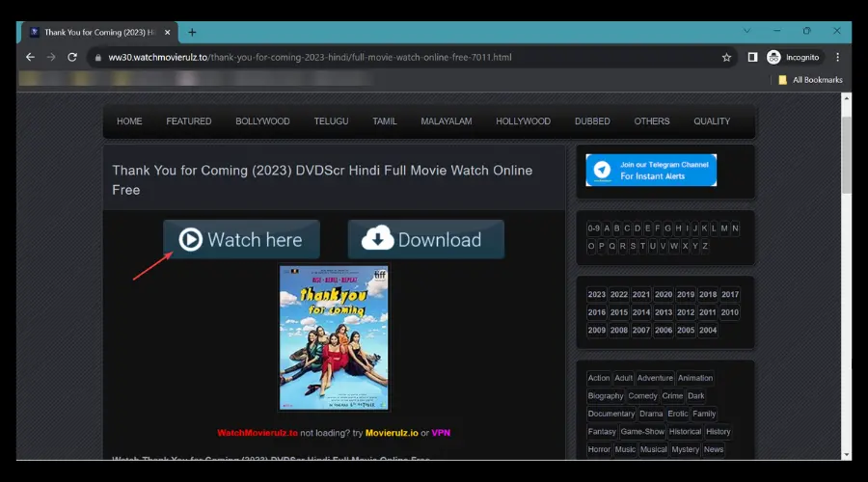
Task: Filter movies by year 2023
Action: (597, 294)
